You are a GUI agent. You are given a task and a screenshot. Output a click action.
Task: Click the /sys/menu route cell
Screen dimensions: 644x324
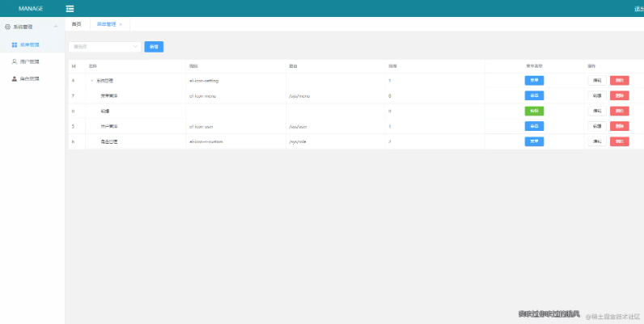click(x=299, y=96)
